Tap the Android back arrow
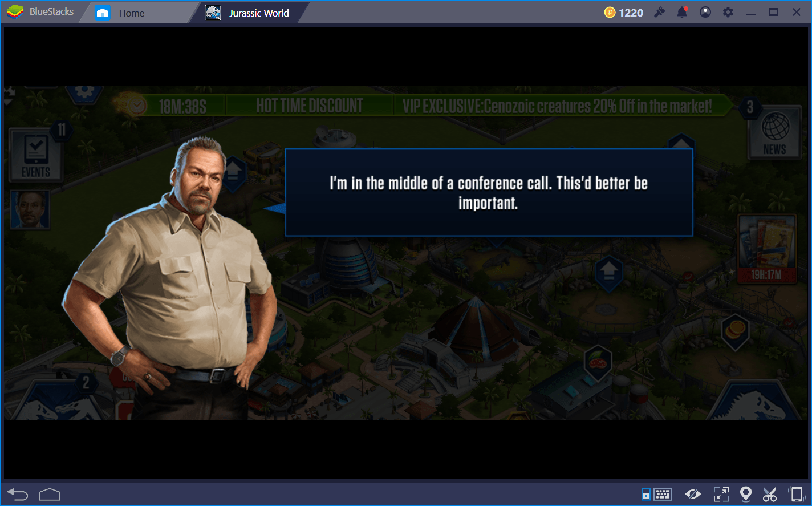This screenshot has height=506, width=812. pyautogui.click(x=17, y=494)
